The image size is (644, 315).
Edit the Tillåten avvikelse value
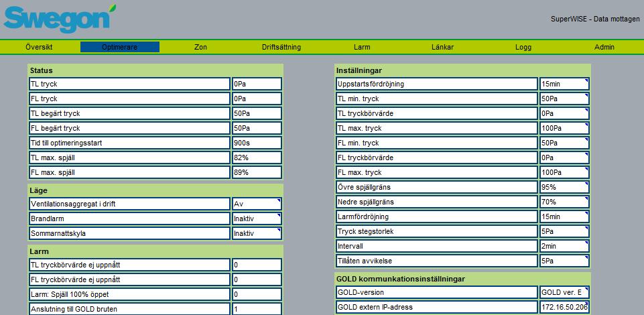(564, 261)
